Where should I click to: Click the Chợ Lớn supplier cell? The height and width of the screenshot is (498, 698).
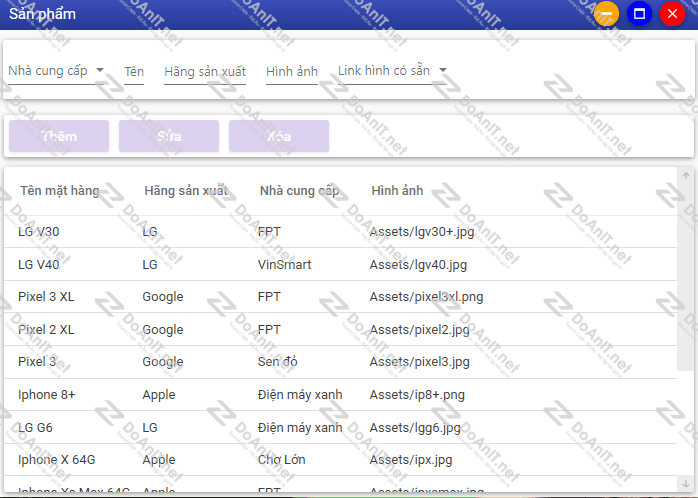282,460
